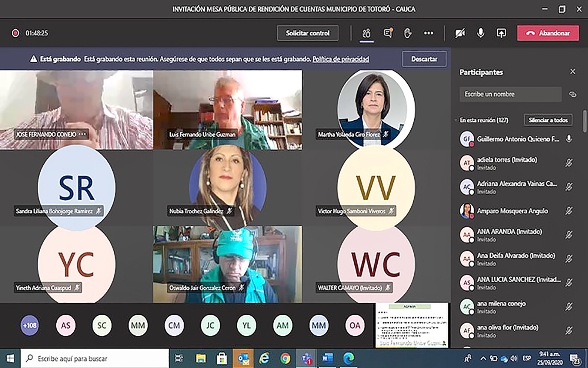Open Word from the Windows taskbar
588x368 pixels.
point(327,358)
